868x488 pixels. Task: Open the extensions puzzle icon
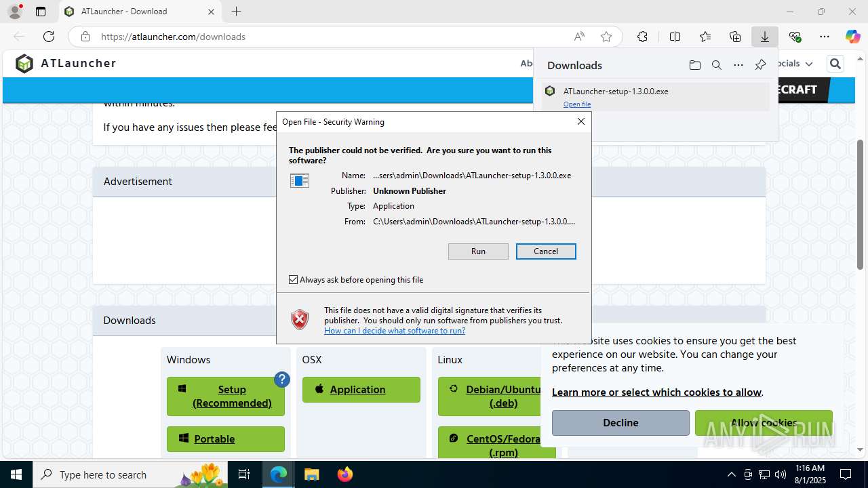[642, 37]
